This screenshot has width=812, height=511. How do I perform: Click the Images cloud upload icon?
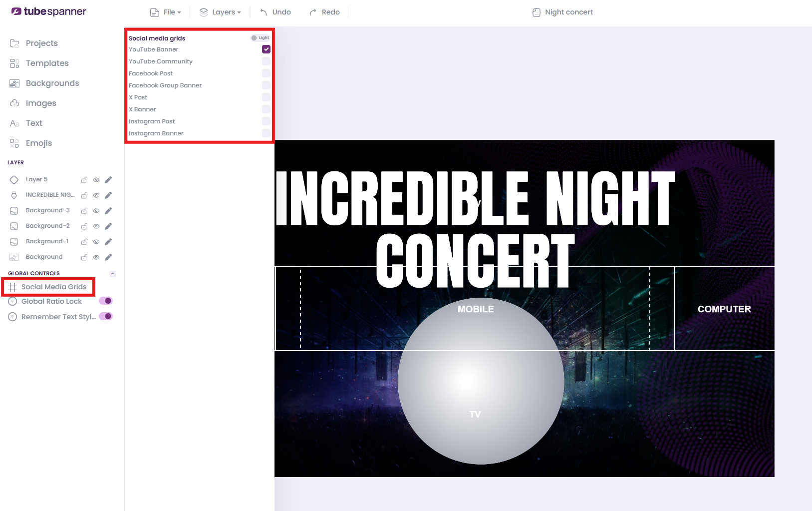pyautogui.click(x=14, y=103)
